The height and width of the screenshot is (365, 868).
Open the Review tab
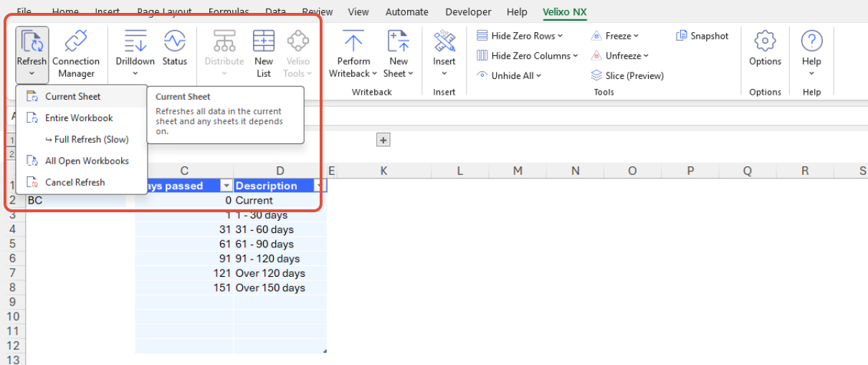pos(318,11)
